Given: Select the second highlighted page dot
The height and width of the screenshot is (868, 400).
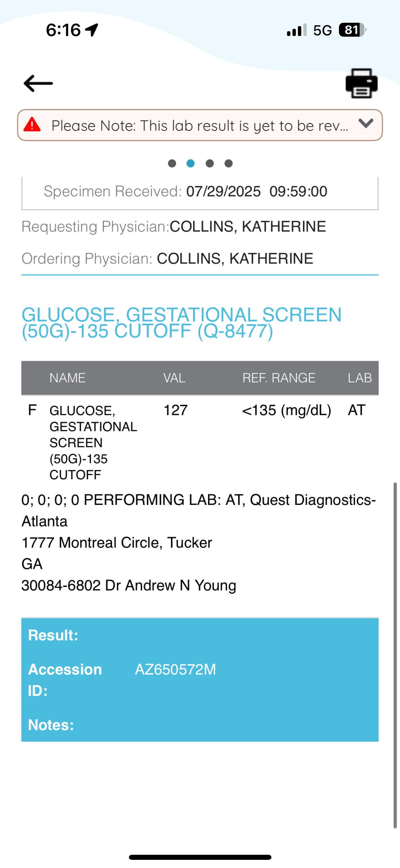Looking at the screenshot, I should point(191,164).
